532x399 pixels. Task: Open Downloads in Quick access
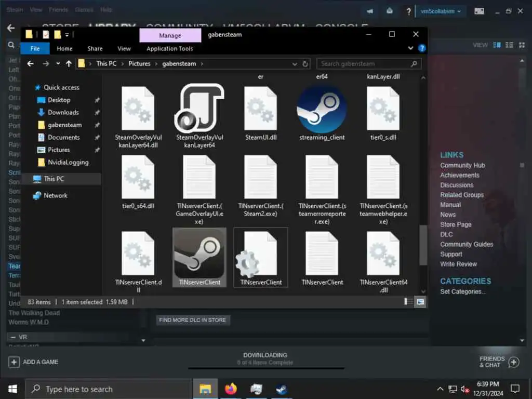pos(63,112)
